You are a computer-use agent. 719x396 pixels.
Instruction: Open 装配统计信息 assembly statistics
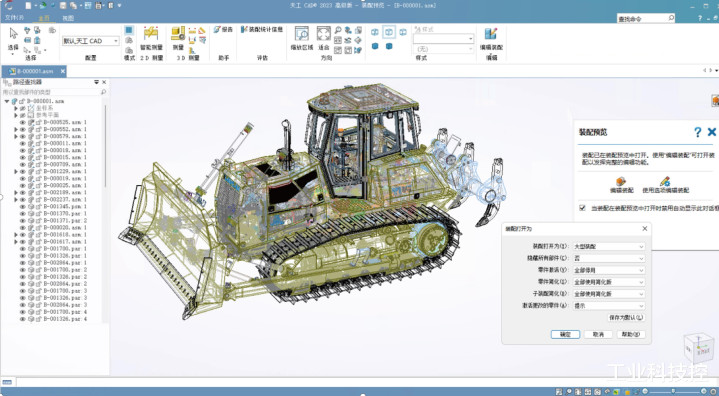(262, 29)
